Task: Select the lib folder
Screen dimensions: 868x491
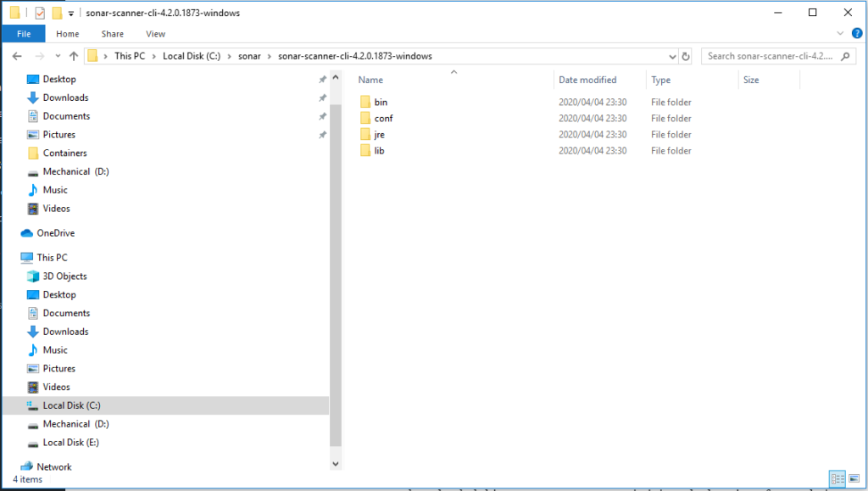Action: pos(379,150)
